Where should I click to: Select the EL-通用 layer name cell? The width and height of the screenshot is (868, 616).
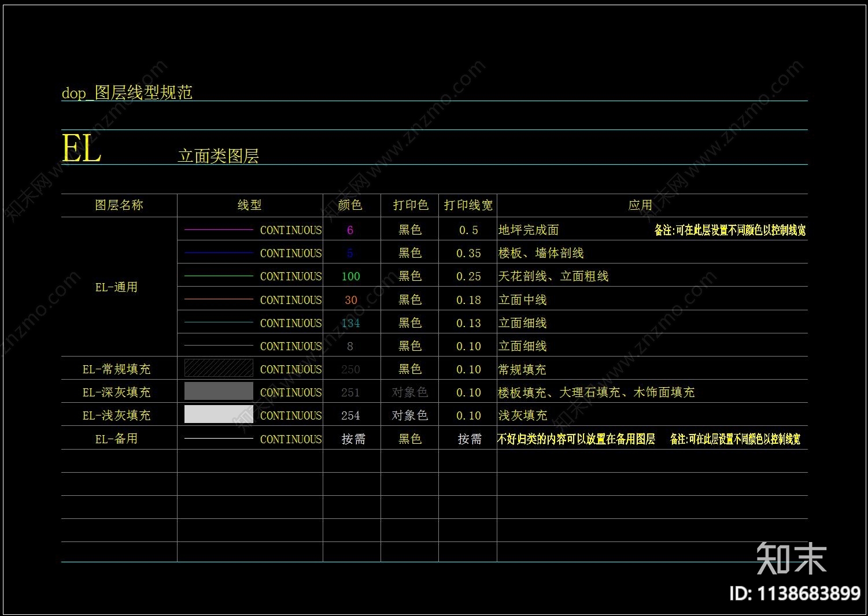(117, 287)
